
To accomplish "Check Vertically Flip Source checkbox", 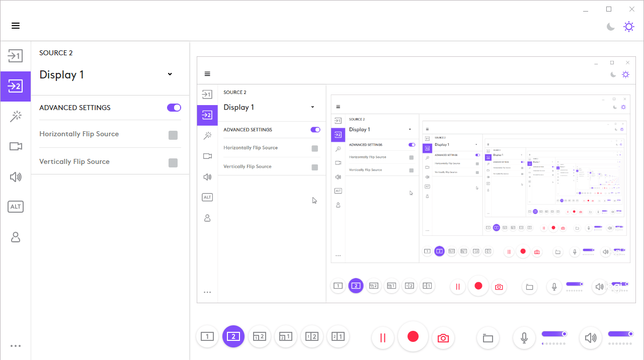I will point(173,163).
